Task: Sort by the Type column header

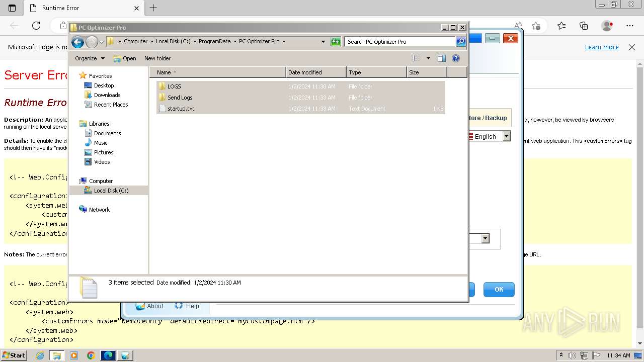Action: [x=376, y=72]
